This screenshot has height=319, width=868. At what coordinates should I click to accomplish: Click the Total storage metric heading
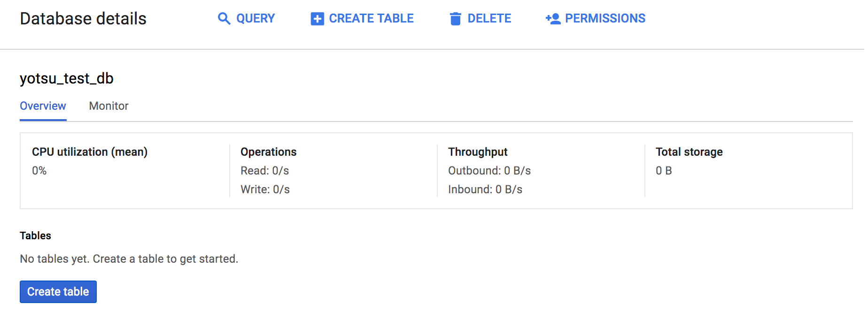coord(689,152)
